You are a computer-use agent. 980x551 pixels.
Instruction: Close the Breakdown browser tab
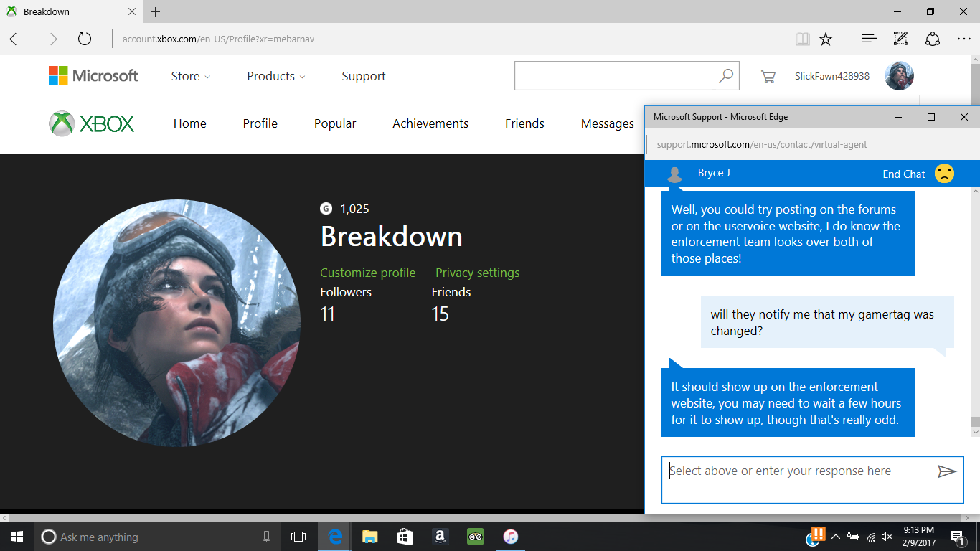click(x=132, y=11)
